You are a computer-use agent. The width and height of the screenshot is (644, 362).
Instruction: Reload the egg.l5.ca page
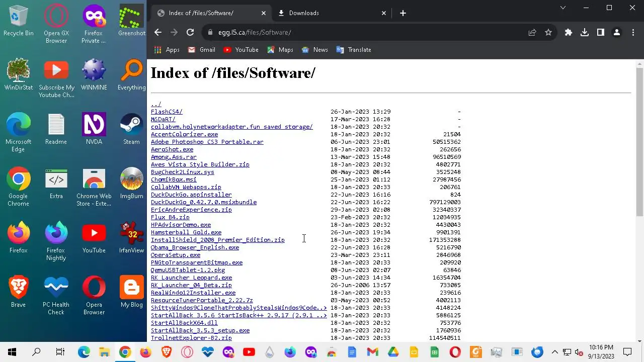(x=190, y=32)
